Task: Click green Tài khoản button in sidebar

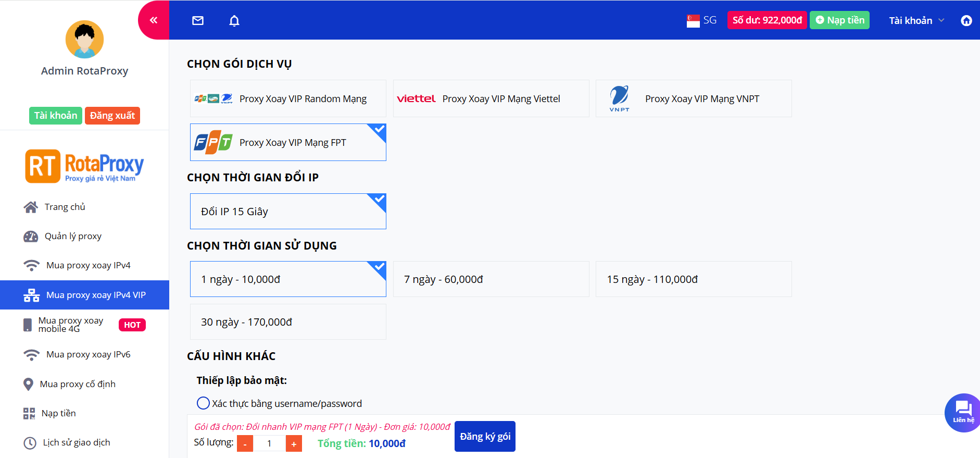Action: click(56, 116)
